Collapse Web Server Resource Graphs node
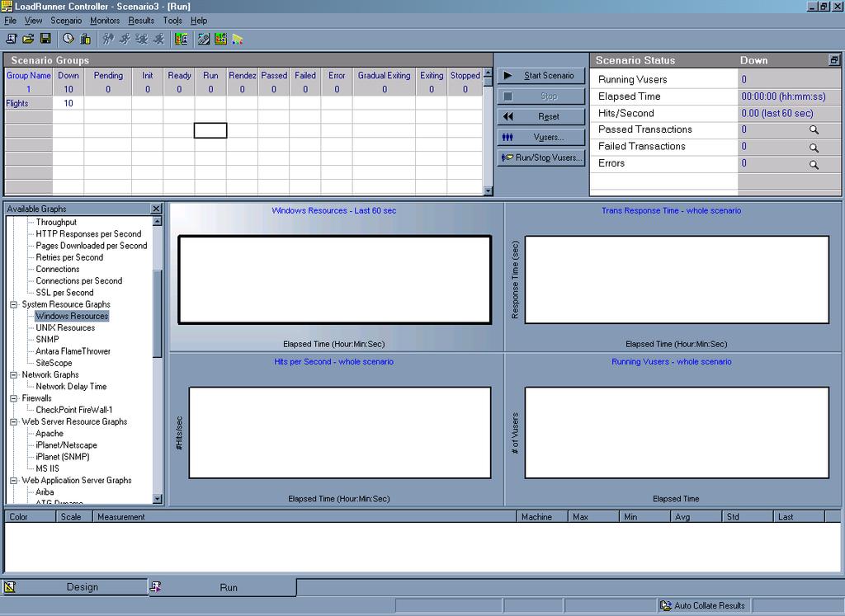The image size is (845, 616). click(14, 421)
